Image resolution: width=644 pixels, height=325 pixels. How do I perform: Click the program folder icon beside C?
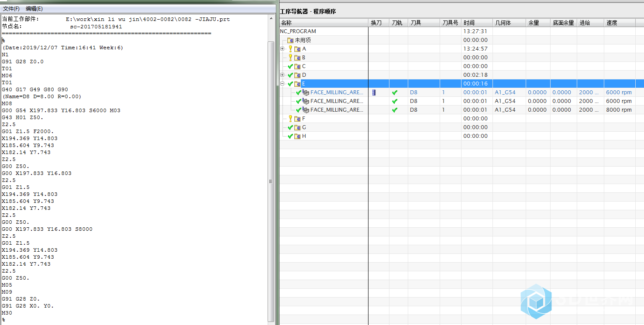(x=297, y=66)
